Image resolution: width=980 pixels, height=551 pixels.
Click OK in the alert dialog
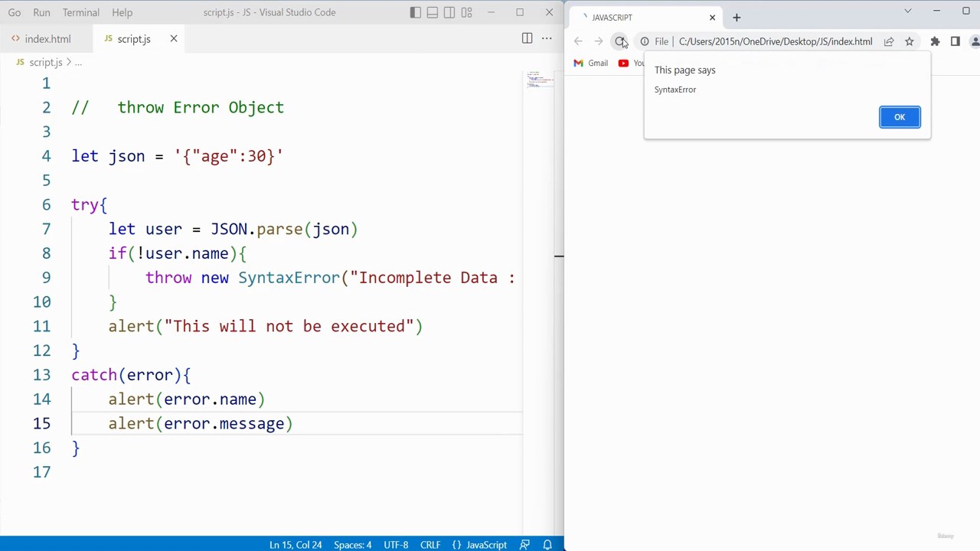point(900,117)
